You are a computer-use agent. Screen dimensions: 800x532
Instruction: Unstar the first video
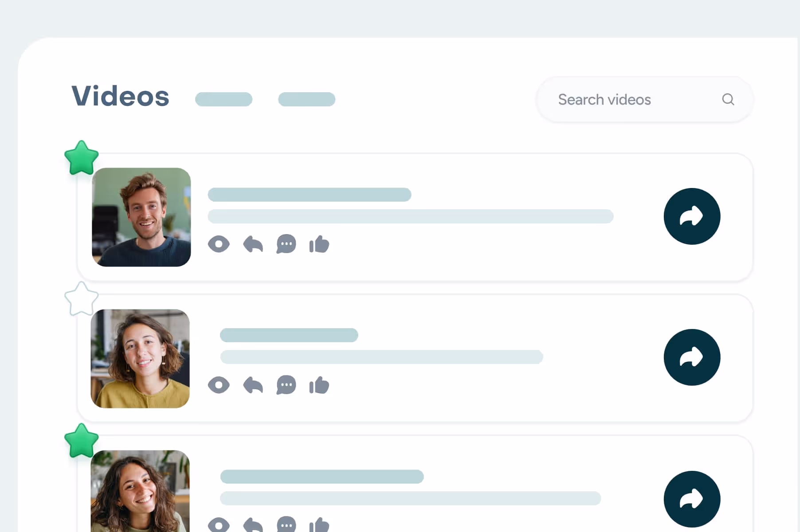click(x=81, y=158)
